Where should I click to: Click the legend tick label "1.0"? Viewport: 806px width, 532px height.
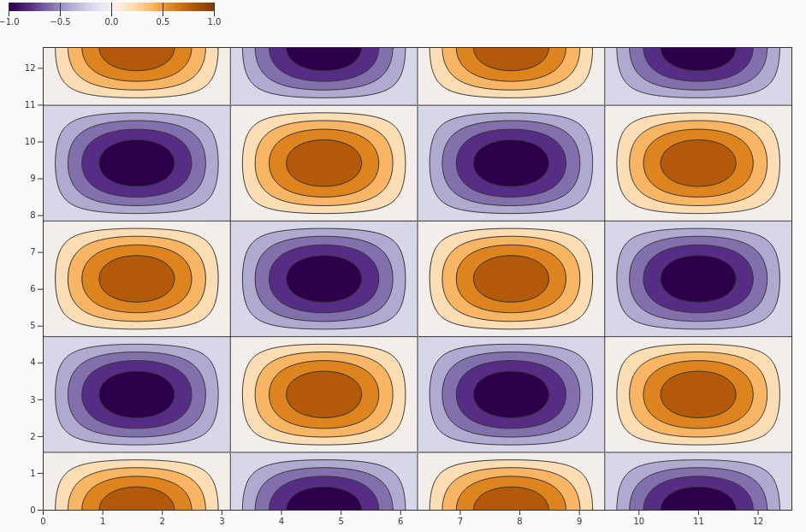point(215,21)
